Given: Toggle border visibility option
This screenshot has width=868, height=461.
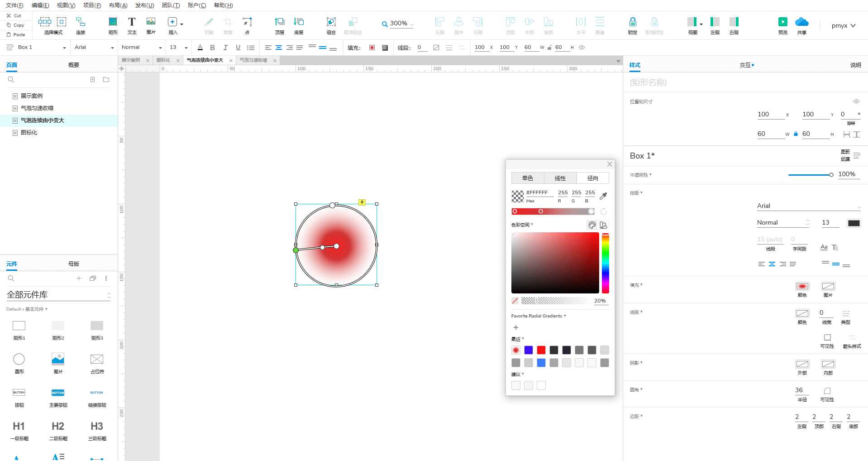Looking at the screenshot, I should tap(827, 337).
